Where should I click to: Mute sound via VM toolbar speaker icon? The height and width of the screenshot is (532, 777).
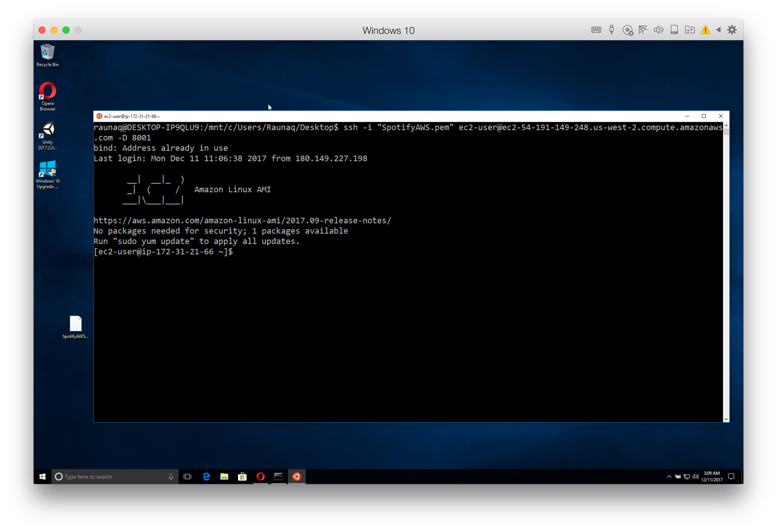(658, 30)
